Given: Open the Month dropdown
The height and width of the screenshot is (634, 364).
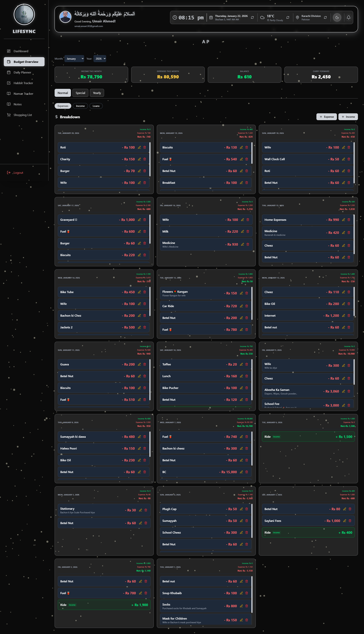Looking at the screenshot, I should point(75,59).
